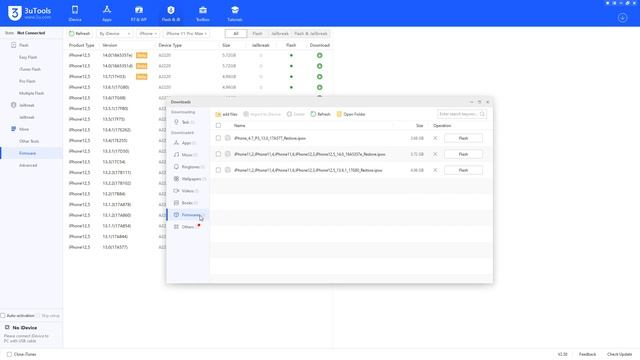
Task: Open Music category in Downloads sidebar
Action: (186, 155)
